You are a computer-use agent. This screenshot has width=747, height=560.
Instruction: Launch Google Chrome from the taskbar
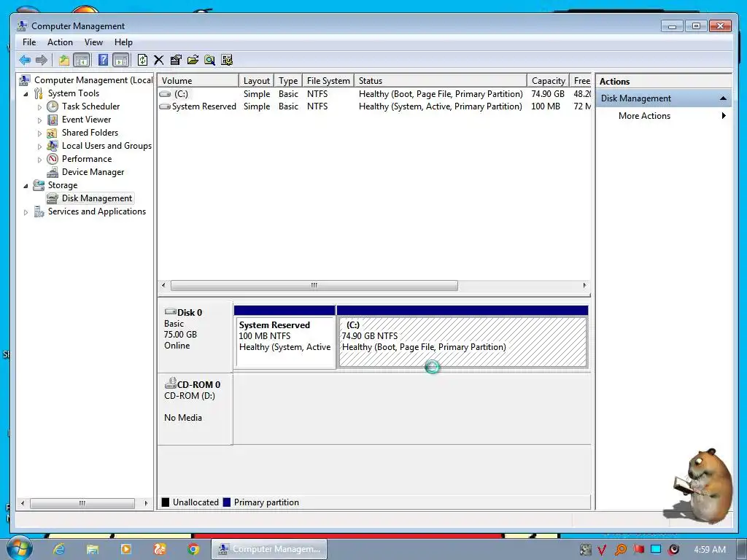point(193,549)
